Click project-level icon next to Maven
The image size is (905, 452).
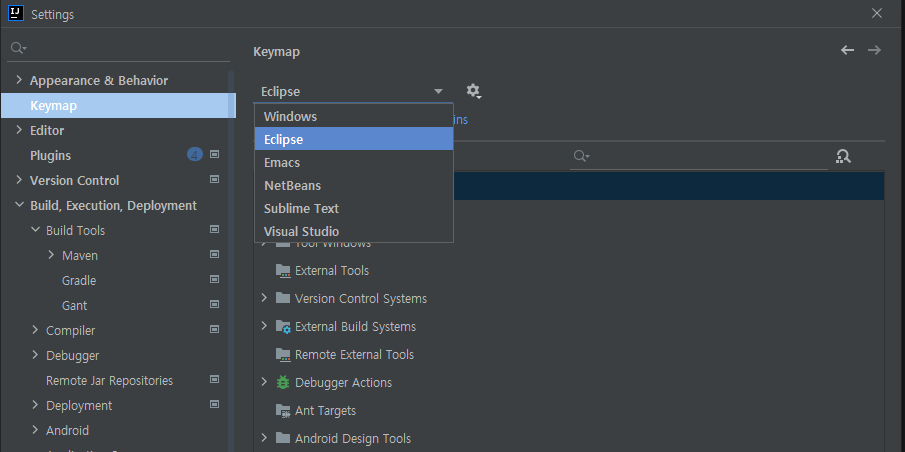pyautogui.click(x=215, y=255)
